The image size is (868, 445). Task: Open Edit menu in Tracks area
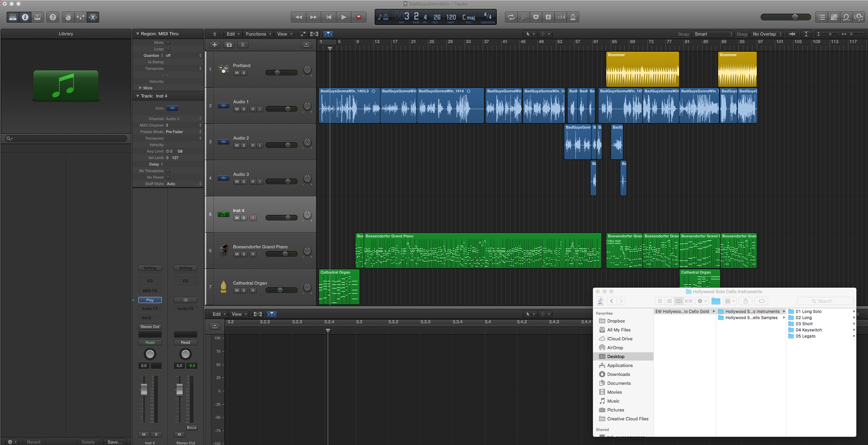tap(233, 34)
